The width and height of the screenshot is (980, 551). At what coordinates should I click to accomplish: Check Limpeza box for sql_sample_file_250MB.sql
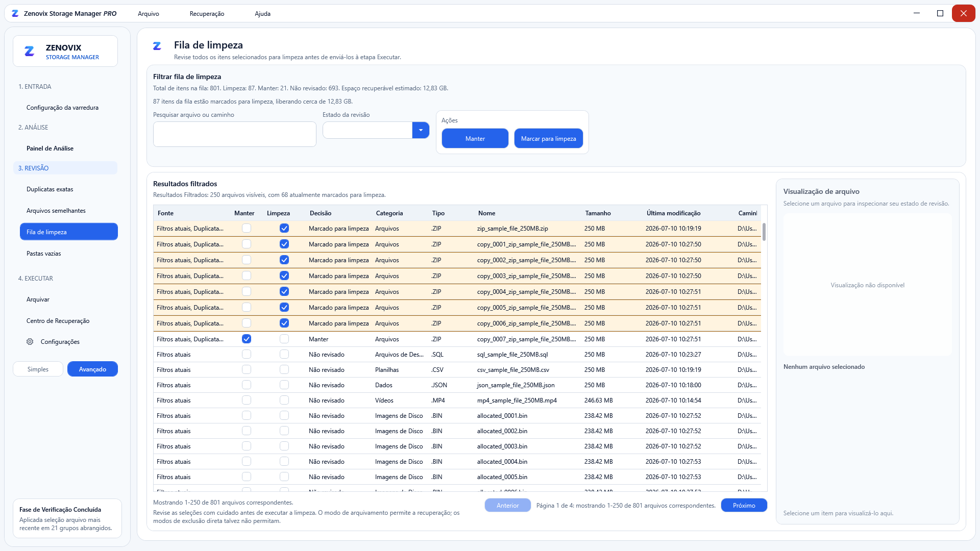coord(284,355)
